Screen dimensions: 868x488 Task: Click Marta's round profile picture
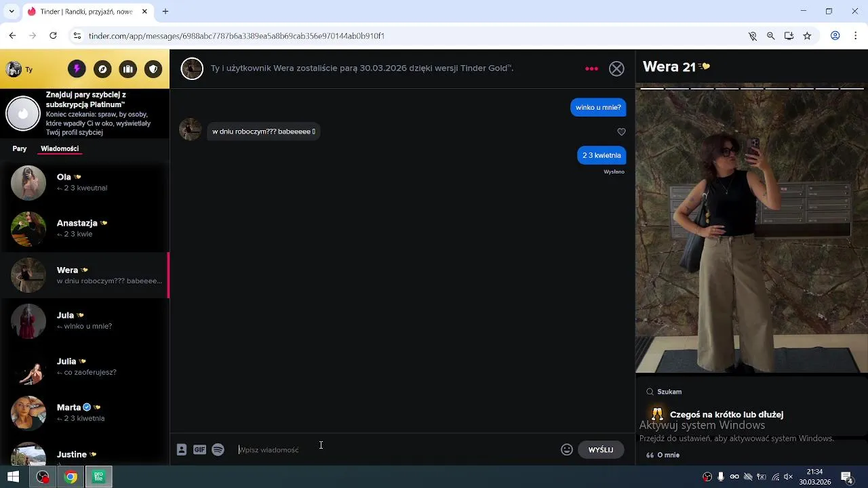coord(28,413)
